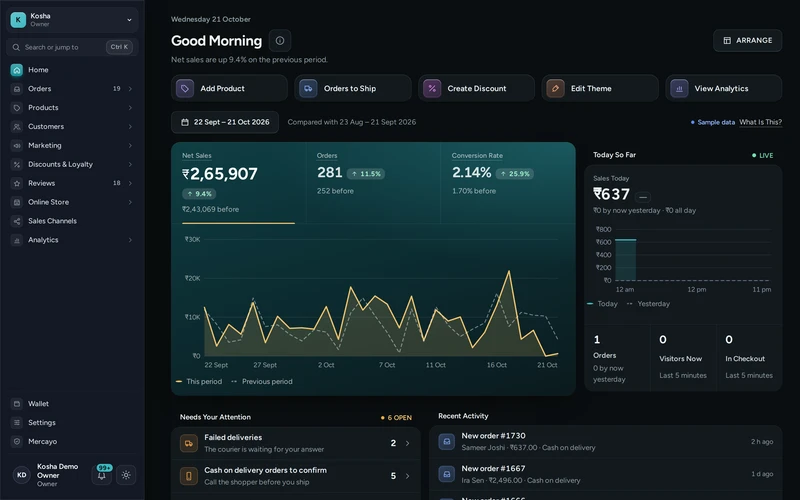Viewport: 800px width, 500px height.
Task: Click the 6 OPEN badge
Action: [x=396, y=417]
